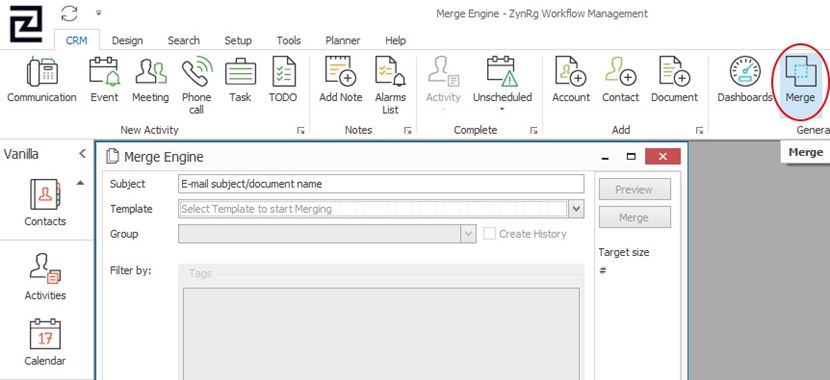Create a new Meeting activity
This screenshot has height=380, width=830.
tap(150, 80)
